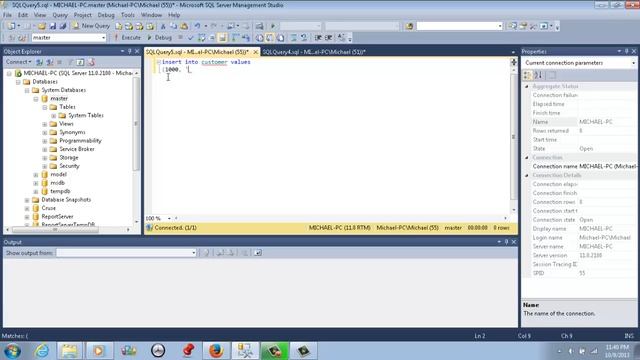
Task: Switch output to Results to File
Action: (281, 38)
